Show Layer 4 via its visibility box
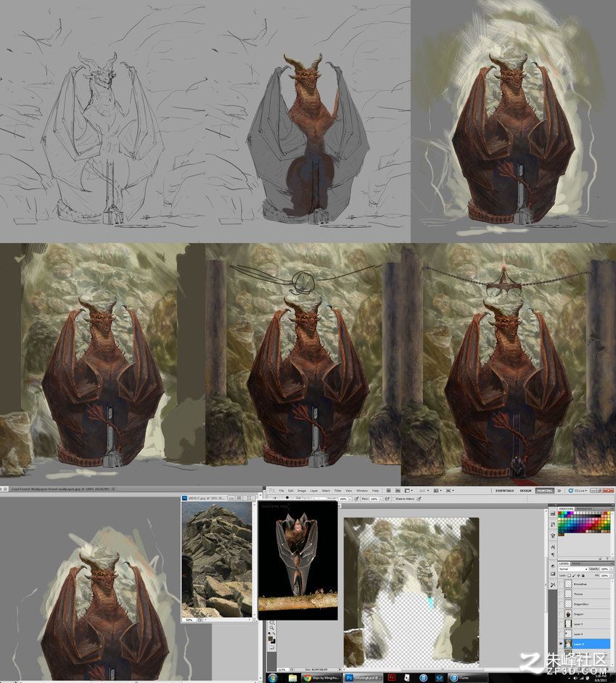Viewport: 616px width, 683px height. pos(561,634)
